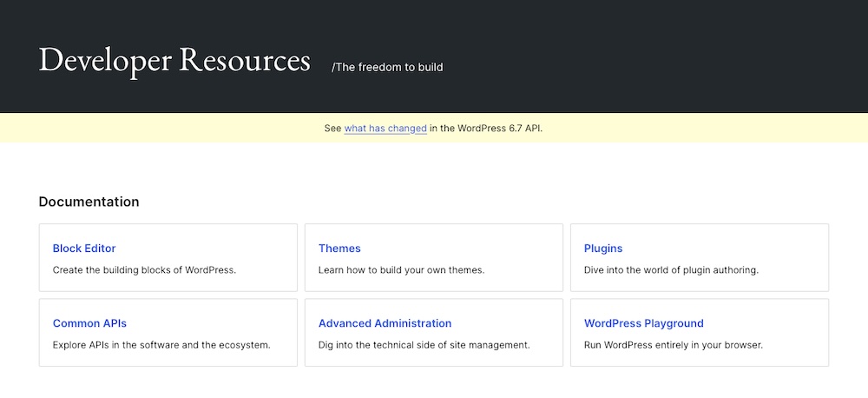
Task: Click 'Learn how to build your own themes.' text
Action: 401,270
